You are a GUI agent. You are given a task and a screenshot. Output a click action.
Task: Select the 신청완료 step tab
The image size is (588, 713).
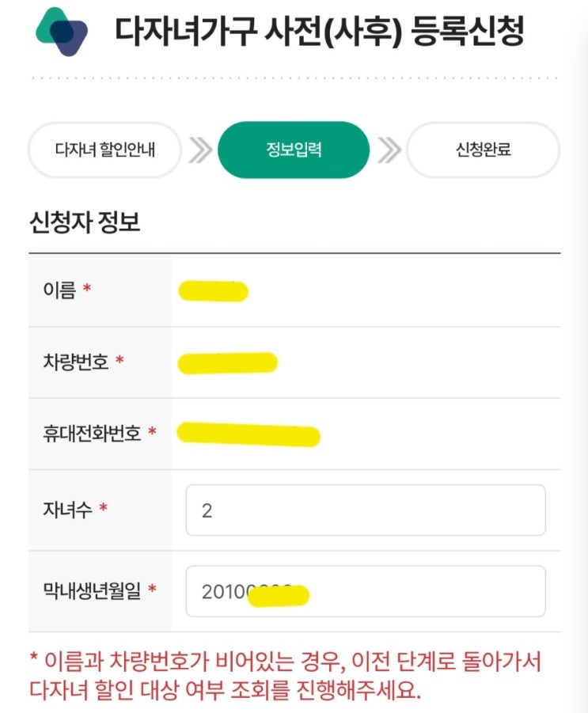pos(483,150)
